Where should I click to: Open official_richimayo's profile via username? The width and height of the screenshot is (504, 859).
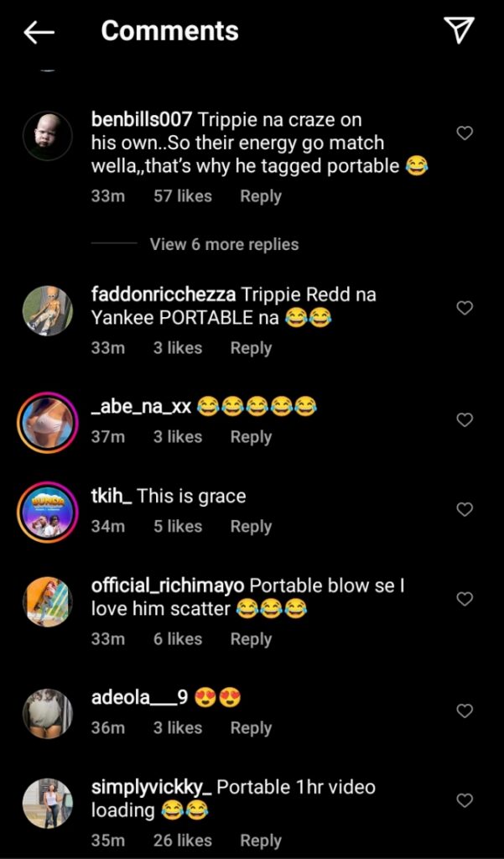[x=168, y=586]
